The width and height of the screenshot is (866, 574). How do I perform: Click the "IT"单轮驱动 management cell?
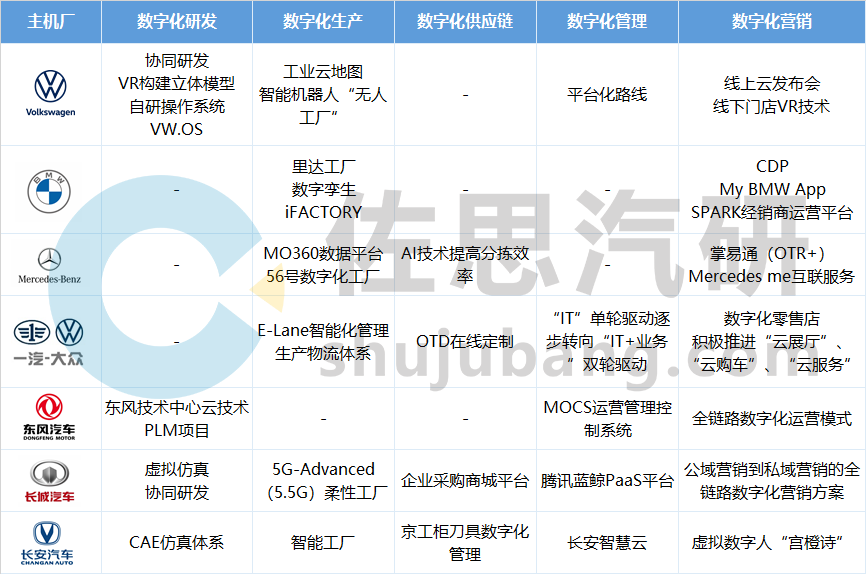coord(607,341)
